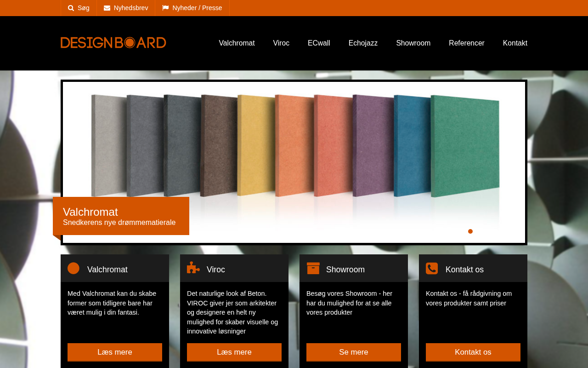This screenshot has height=368, width=588.
Task: Click the DesignBoard logo
Action: click(113, 43)
